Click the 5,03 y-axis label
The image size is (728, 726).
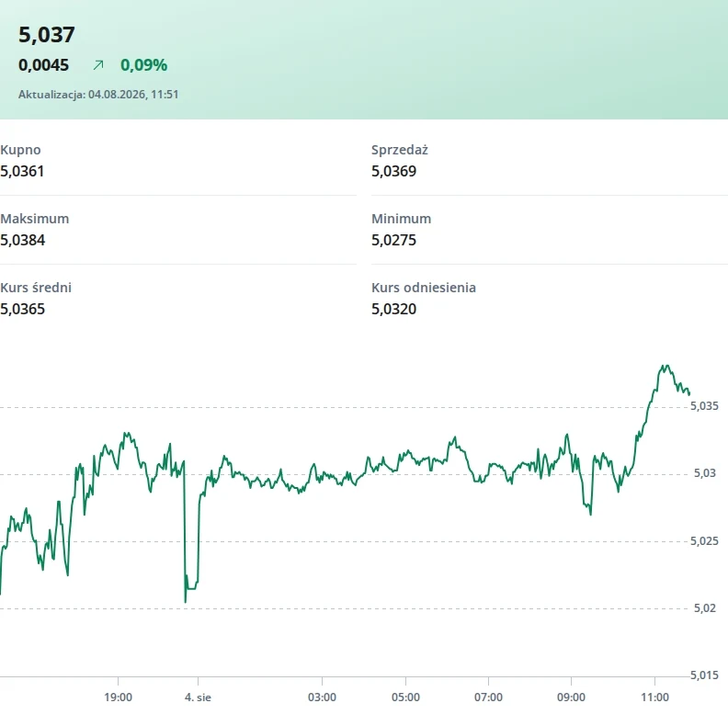[705, 473]
